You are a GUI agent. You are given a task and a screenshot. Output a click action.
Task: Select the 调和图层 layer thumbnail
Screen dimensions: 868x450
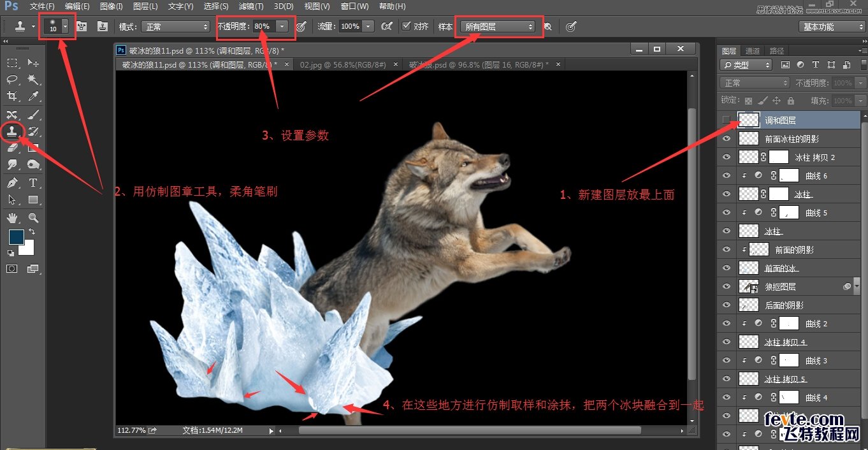point(748,120)
